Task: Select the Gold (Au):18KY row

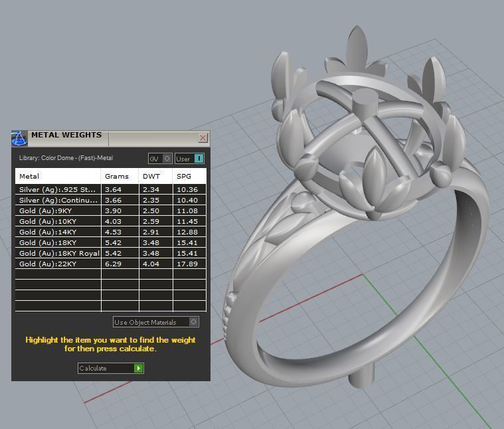Action: (x=111, y=242)
